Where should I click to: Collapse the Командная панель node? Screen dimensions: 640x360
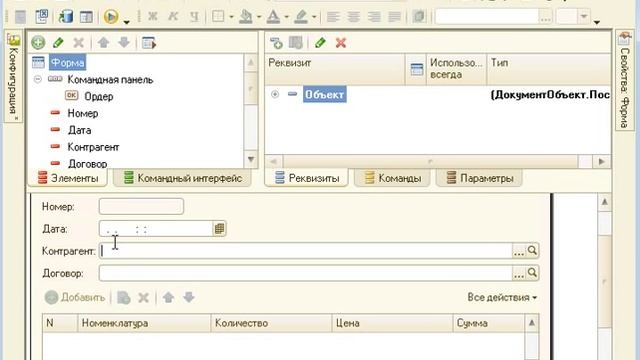(38, 79)
